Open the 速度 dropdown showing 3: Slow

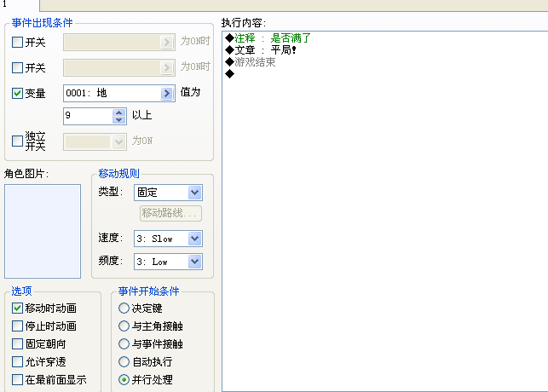(x=168, y=239)
